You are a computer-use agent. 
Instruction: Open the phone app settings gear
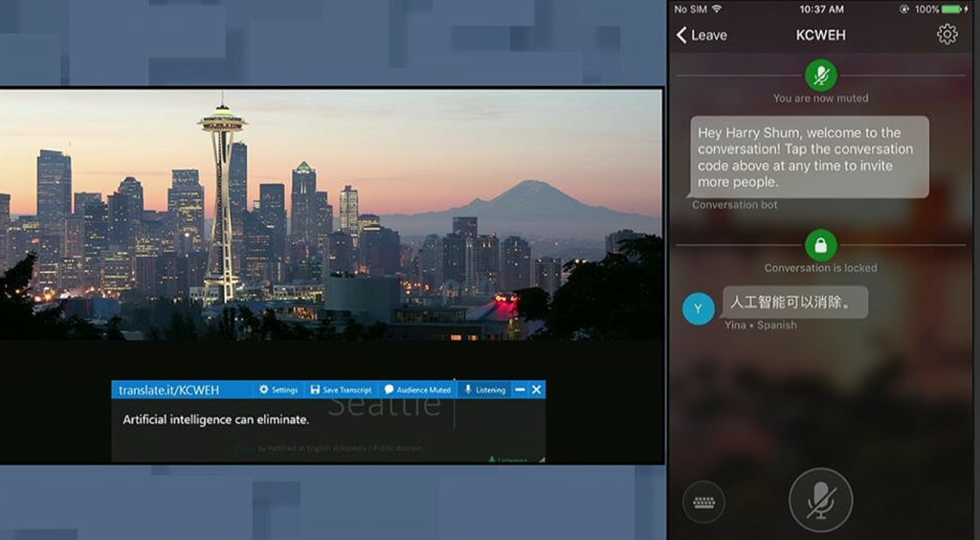point(947,34)
